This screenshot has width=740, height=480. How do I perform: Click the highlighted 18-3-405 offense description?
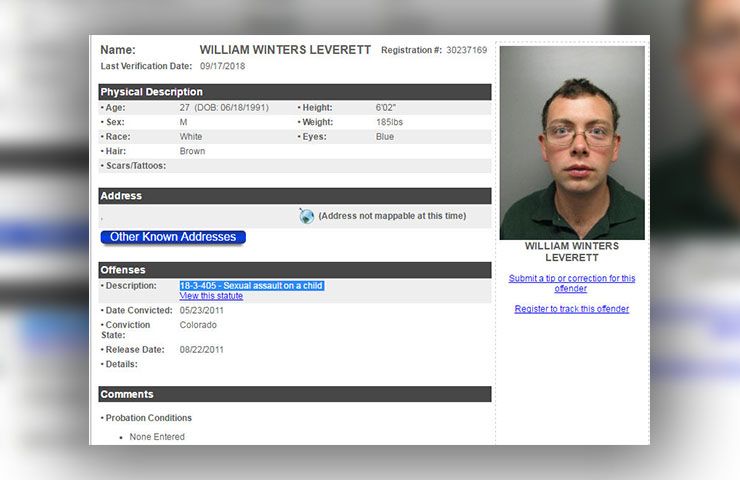252,286
